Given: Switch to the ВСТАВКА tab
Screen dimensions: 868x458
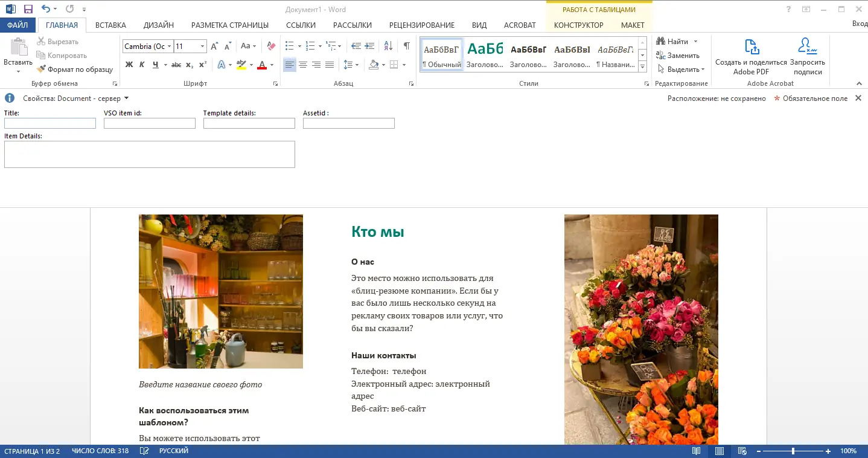Looking at the screenshot, I should (x=110, y=25).
